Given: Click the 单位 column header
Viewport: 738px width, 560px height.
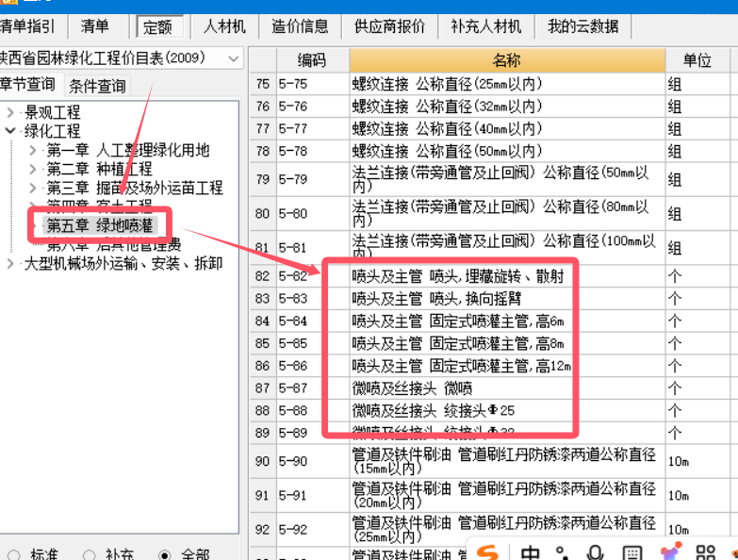Looking at the screenshot, I should [x=697, y=60].
